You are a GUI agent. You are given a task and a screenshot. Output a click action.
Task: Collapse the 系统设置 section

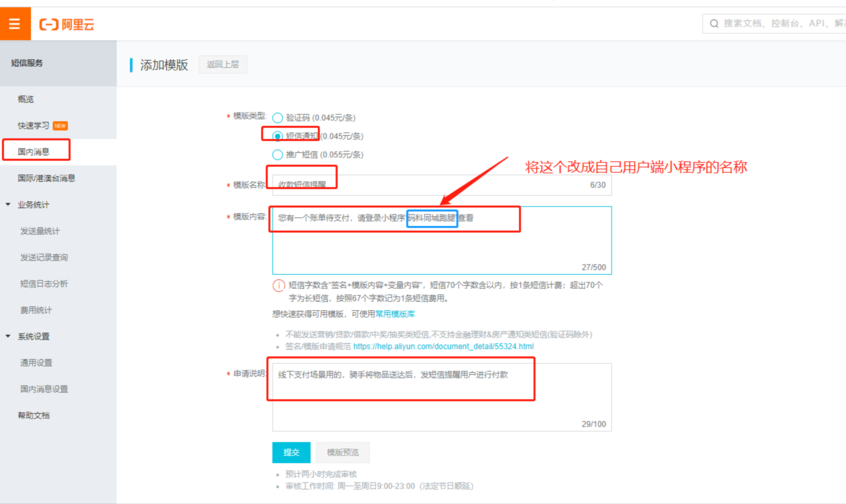pyautogui.click(x=8, y=337)
